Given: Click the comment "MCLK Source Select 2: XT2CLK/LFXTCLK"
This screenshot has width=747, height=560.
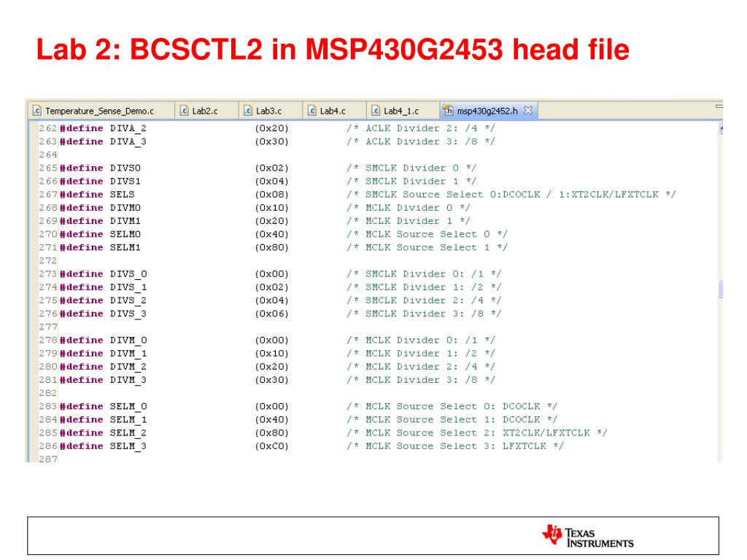Looking at the screenshot, I should [x=477, y=433].
